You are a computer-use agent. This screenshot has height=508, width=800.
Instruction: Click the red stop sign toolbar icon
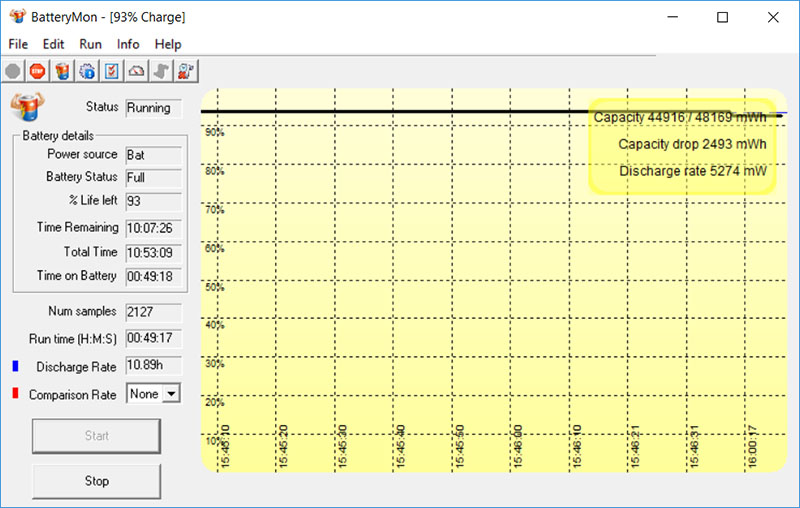(37, 71)
